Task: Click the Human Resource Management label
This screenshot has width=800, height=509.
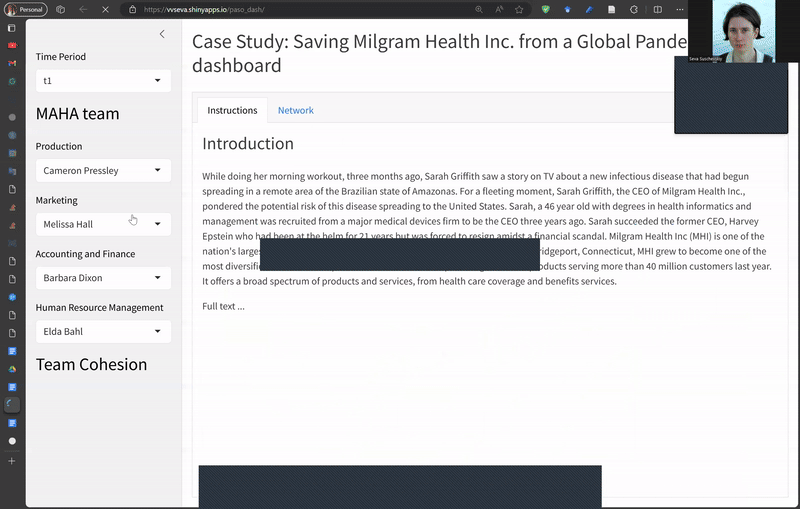Action: 99,308
